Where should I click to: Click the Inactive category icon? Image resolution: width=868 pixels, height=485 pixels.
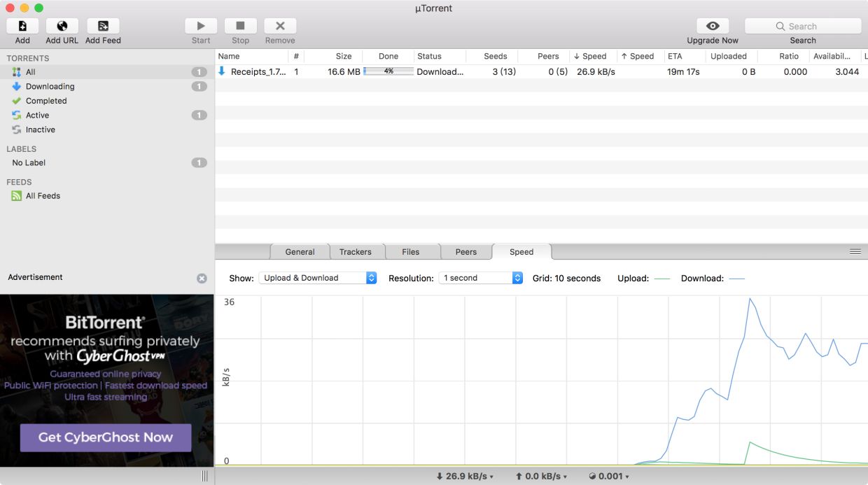pos(17,129)
